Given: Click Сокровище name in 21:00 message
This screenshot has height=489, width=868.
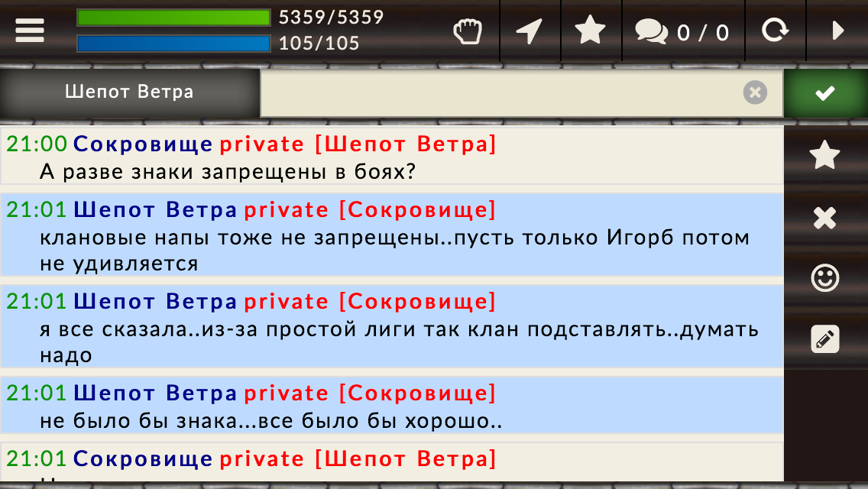Looking at the screenshot, I should 143,144.
